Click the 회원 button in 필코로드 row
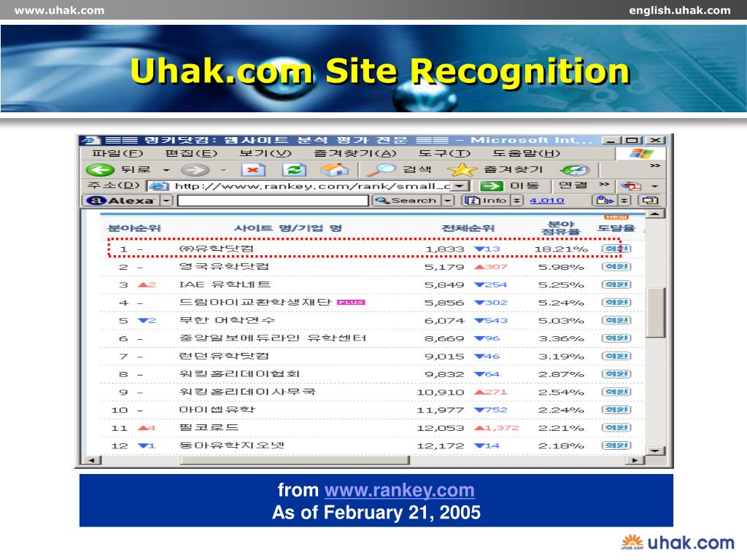747x560 pixels. tap(616, 427)
